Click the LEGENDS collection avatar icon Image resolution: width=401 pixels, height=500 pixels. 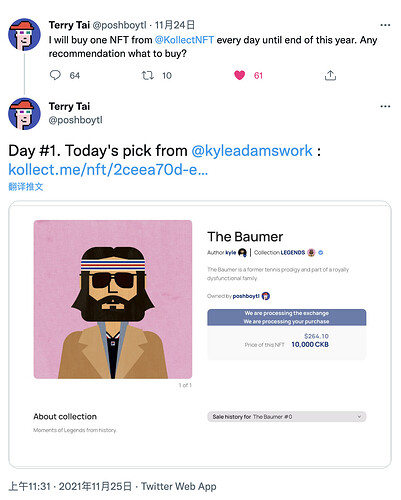(311, 253)
